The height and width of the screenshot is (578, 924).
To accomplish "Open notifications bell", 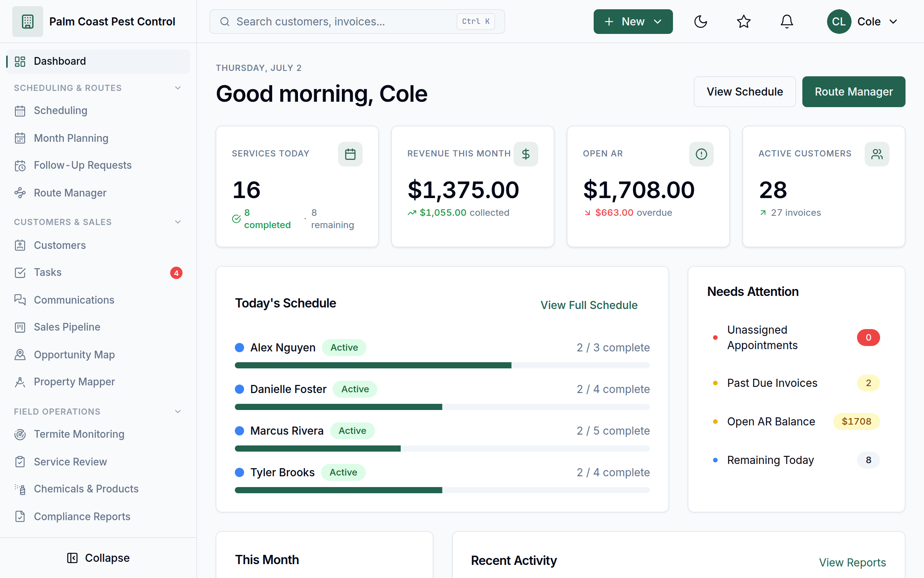I will [787, 22].
